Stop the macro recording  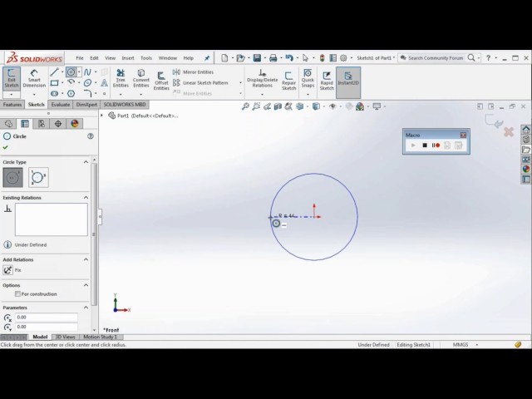tap(425, 145)
